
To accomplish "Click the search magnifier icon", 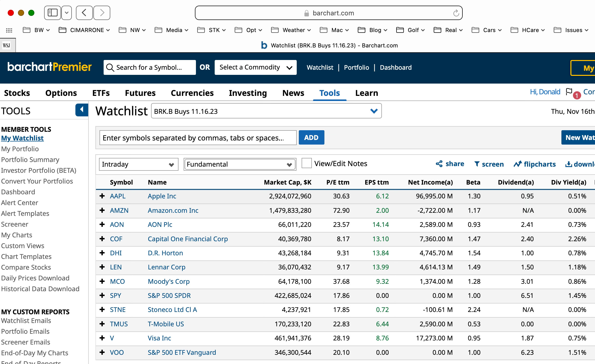I will pos(110,68).
